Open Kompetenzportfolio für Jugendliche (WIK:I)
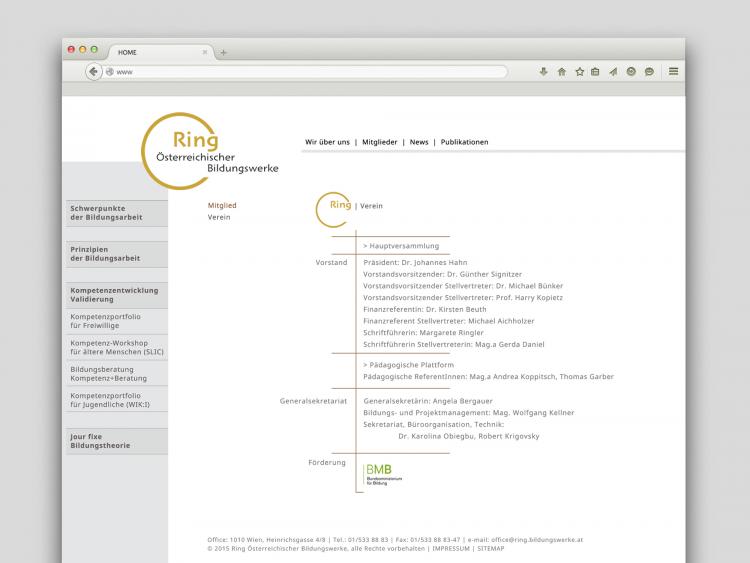This screenshot has width=750, height=563. pos(117,400)
